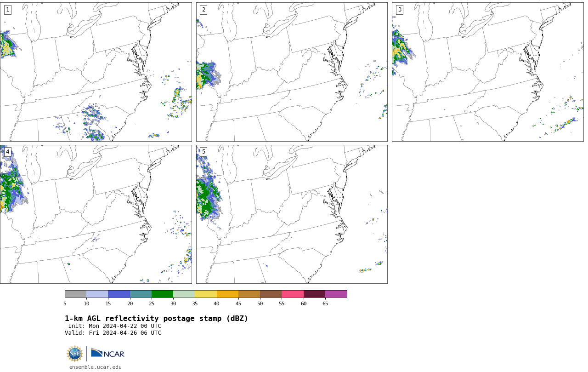The image size is (588, 372).
Task: Open ensemble member 4 map panel
Action: pyautogui.click(x=96, y=214)
